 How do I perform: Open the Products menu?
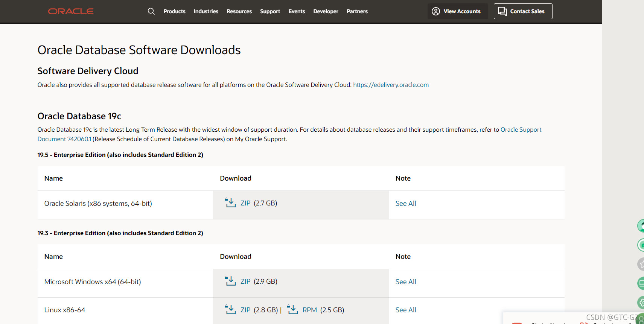point(174,11)
